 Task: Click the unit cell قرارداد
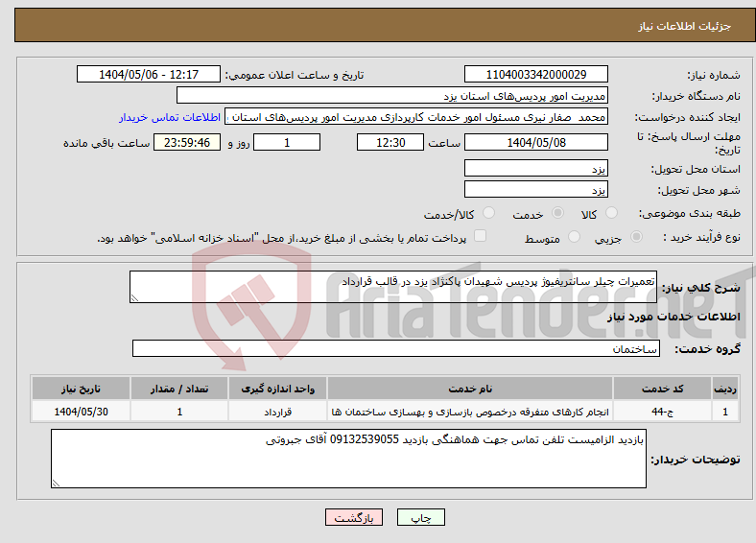(x=277, y=412)
